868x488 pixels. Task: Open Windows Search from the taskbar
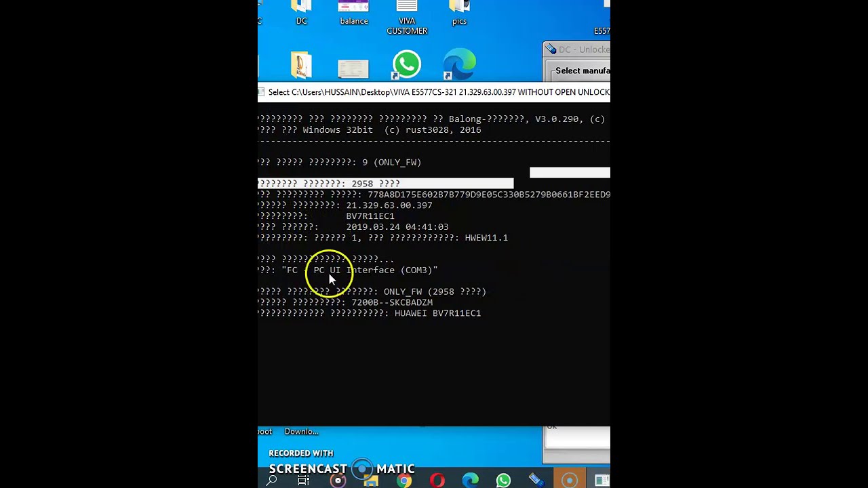271,481
